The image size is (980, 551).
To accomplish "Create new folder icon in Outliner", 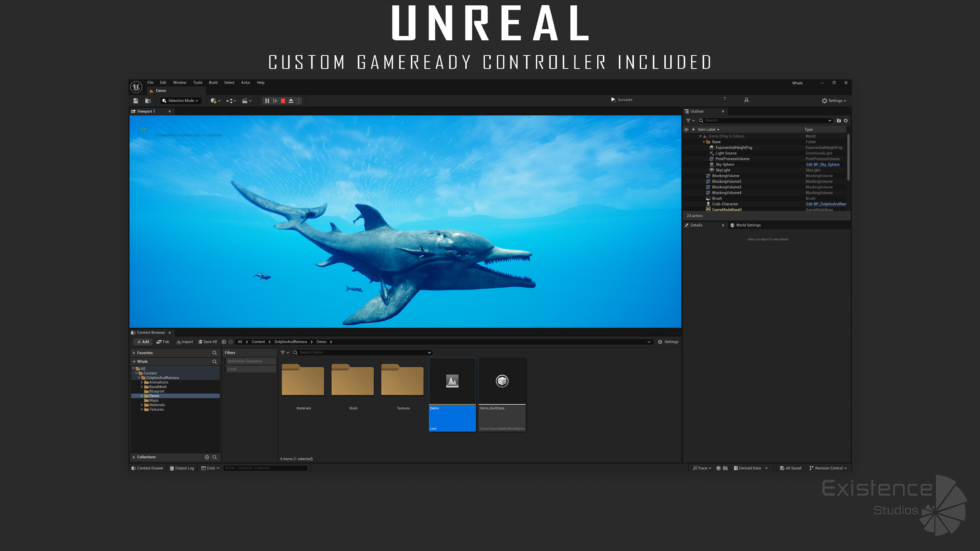I will click(838, 121).
